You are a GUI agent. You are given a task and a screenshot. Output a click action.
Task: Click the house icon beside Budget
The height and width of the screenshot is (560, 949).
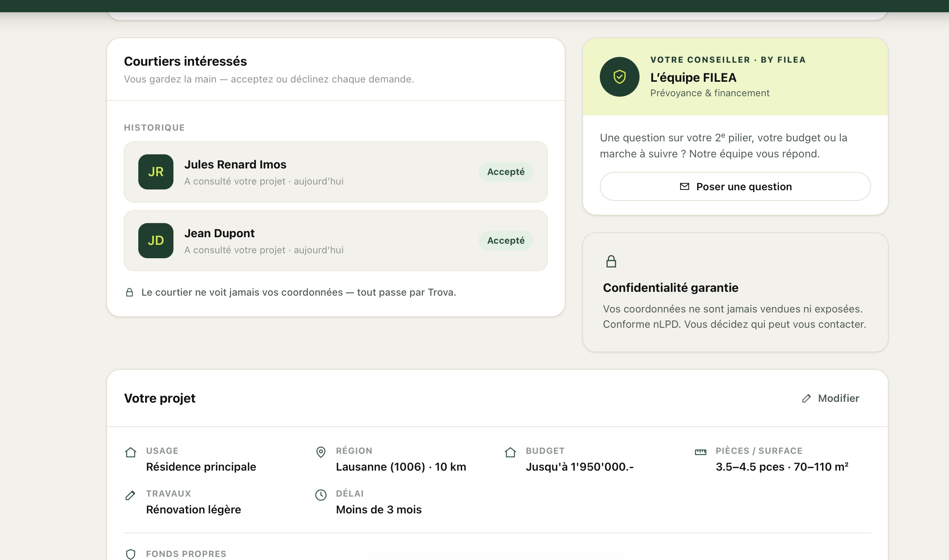510,452
